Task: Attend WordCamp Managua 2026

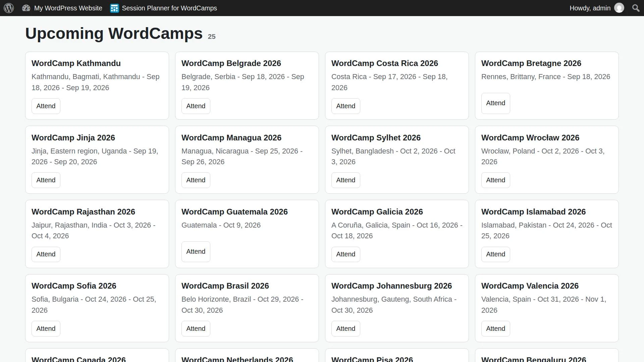Action: 196,180
